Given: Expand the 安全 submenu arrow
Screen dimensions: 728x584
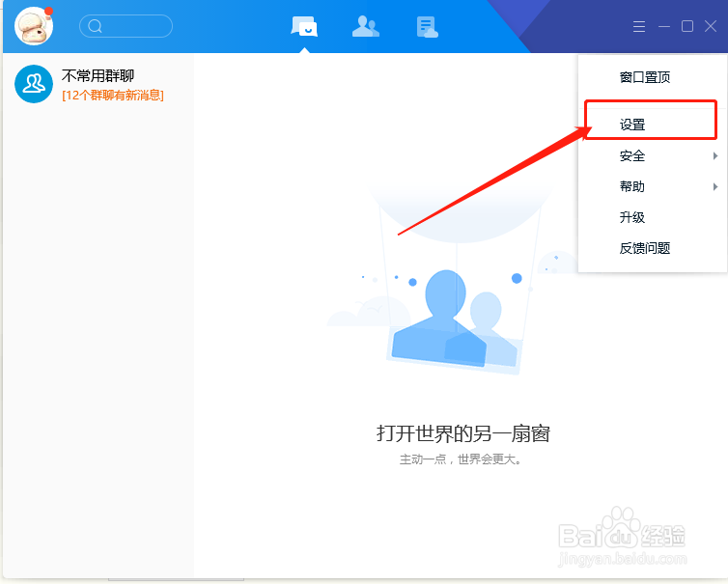Looking at the screenshot, I should tap(715, 156).
